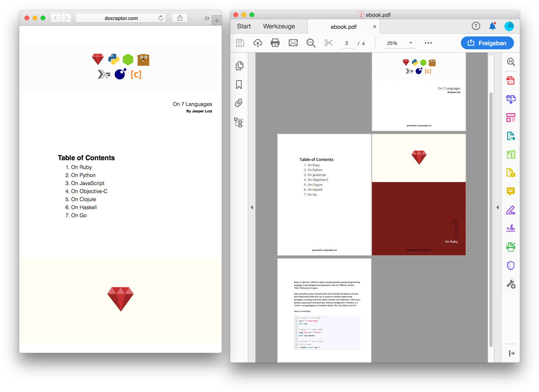Click the cloud upload icon
Image resolution: width=539 pixels, height=392 pixels.
point(258,43)
